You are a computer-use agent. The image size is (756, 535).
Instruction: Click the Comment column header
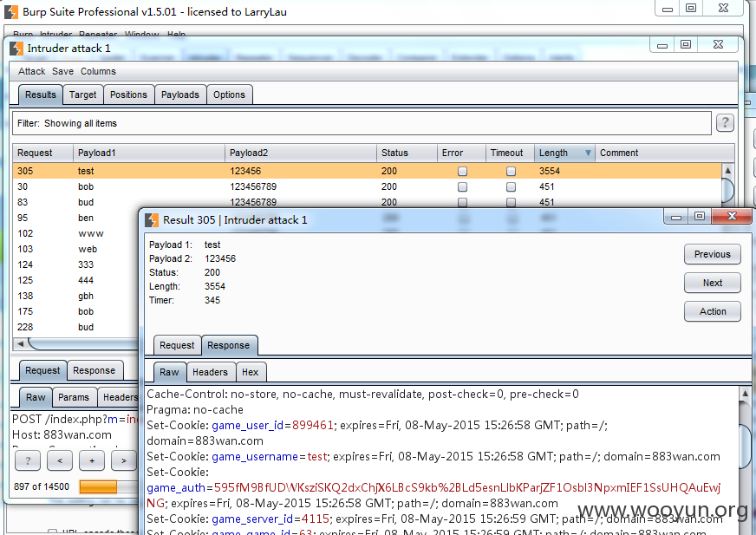tap(665, 153)
